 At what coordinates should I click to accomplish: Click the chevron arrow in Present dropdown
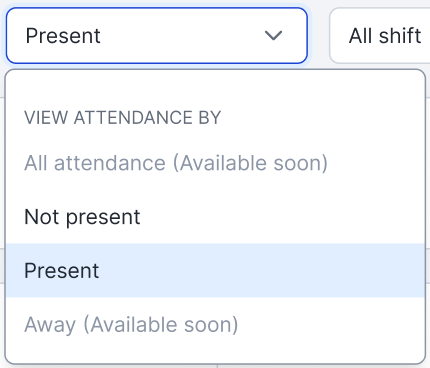pos(273,35)
